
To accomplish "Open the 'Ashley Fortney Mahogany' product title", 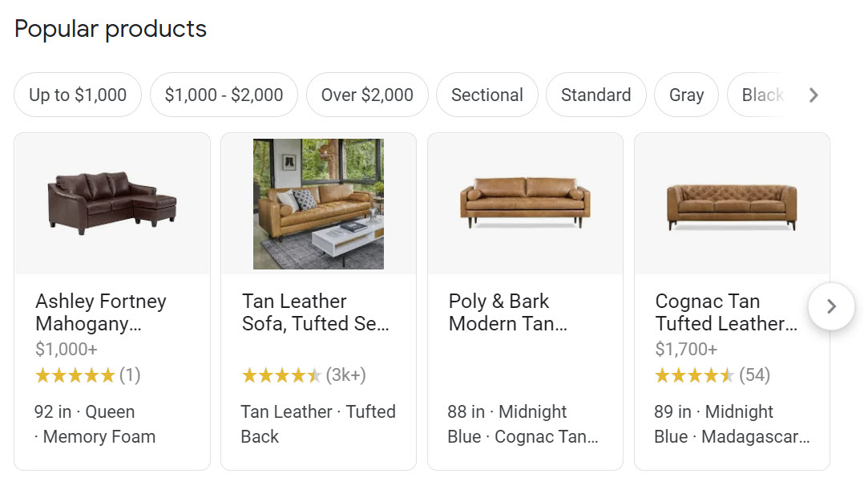I will 101,313.
